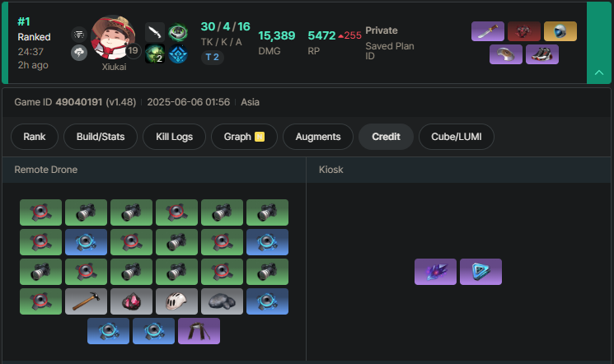Select the sneakers equipment icon
Screen dimensions: 614x364
[542, 54]
